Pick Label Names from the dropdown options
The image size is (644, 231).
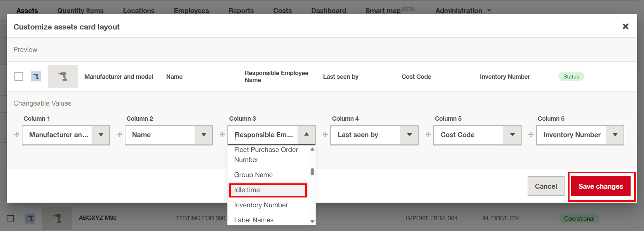pos(254,220)
